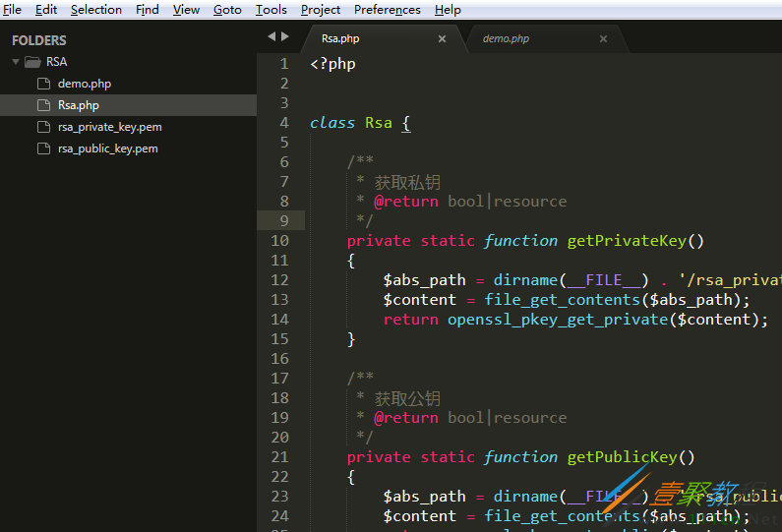Select Rsa.php in the sidebar
782x532 pixels.
pyautogui.click(x=79, y=105)
